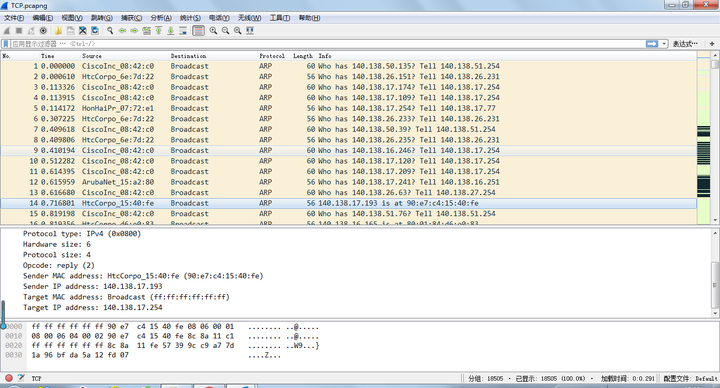Open the 捕获(C) menu
The image size is (720, 388).
click(x=131, y=18)
